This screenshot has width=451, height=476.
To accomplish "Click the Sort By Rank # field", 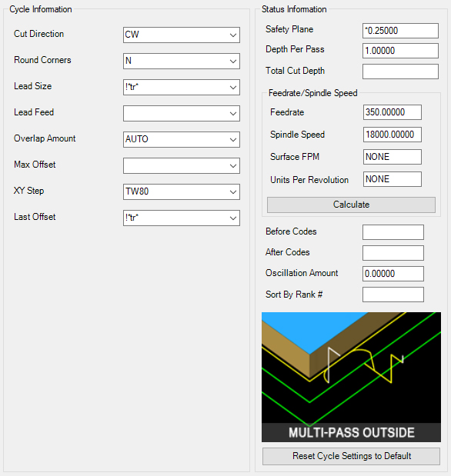I will coord(393,295).
